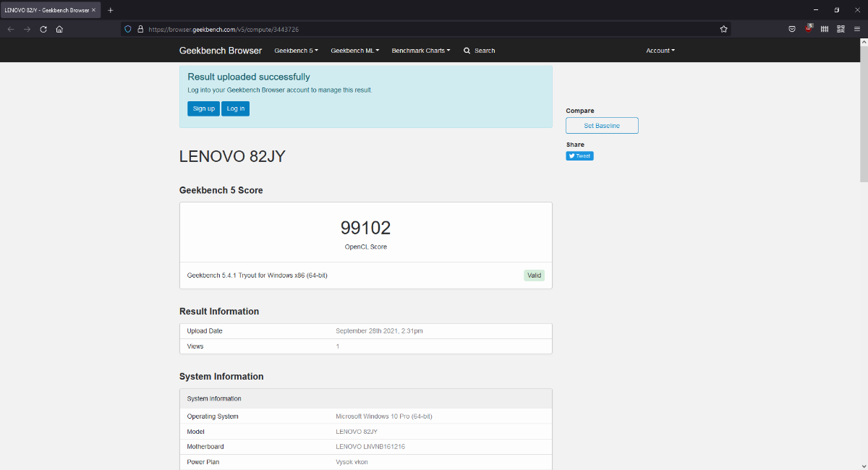Click the Search item in the navbar
The image size is (868, 470).
(480, 51)
